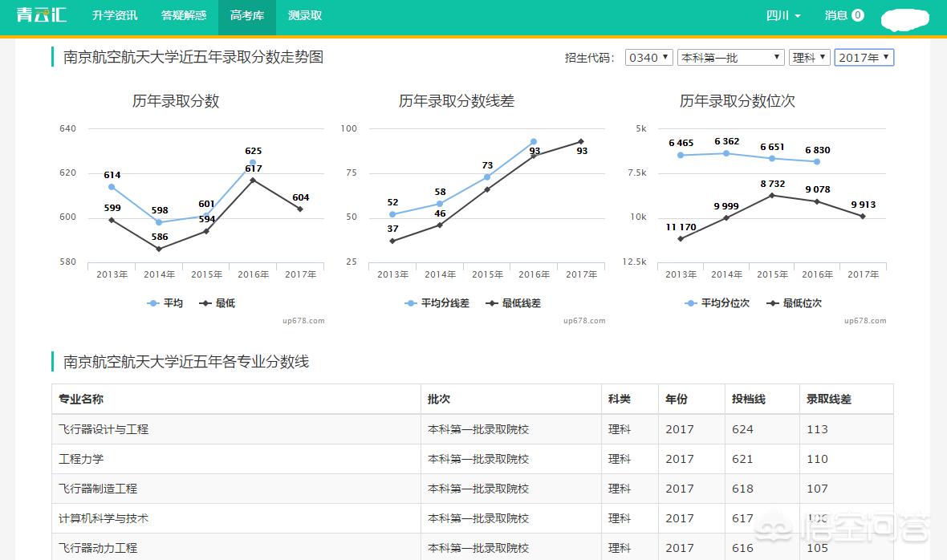This screenshot has height=560, width=947.
Task: Click the 9 913 rank data point
Action: [863, 216]
